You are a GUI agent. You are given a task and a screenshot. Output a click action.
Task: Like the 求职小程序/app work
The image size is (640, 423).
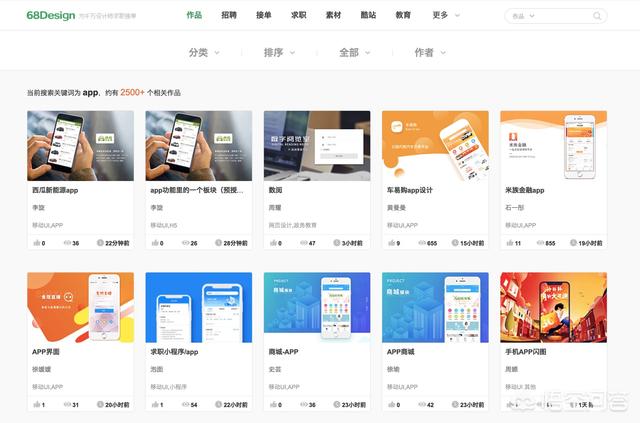(155, 405)
